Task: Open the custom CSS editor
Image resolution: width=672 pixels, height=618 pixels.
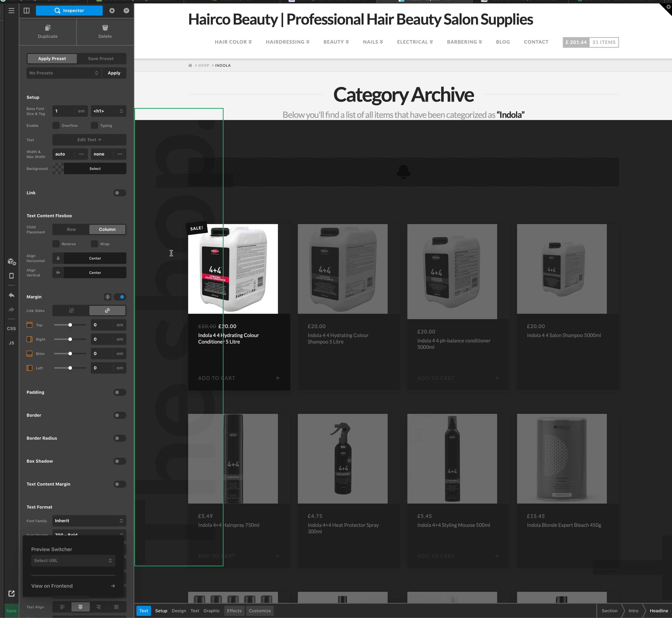Action: (11, 328)
